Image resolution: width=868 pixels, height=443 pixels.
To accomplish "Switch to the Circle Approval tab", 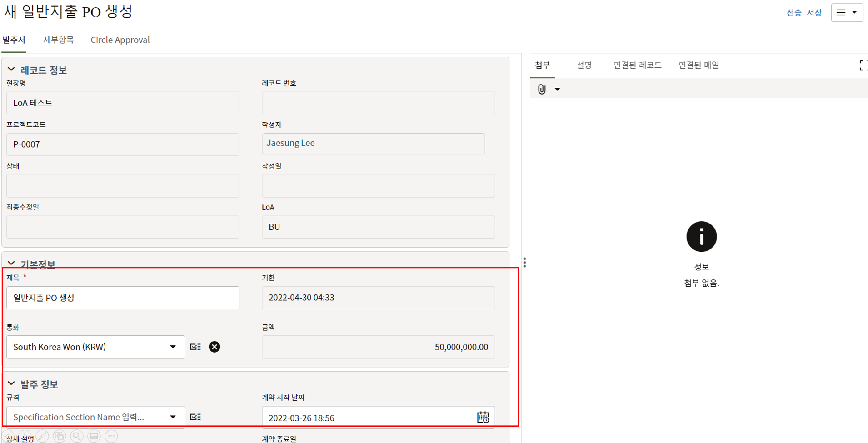I will click(120, 40).
